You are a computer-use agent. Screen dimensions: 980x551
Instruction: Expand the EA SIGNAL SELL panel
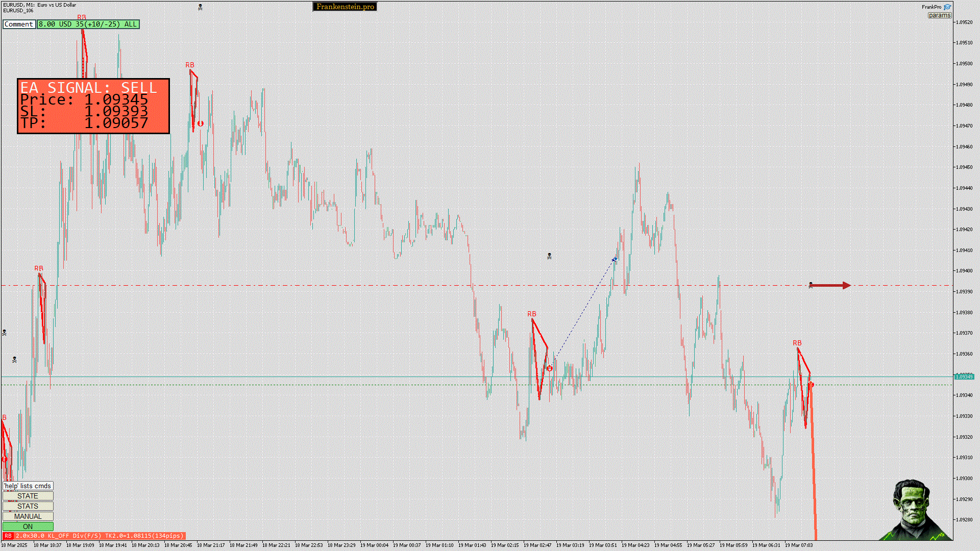pos(93,106)
